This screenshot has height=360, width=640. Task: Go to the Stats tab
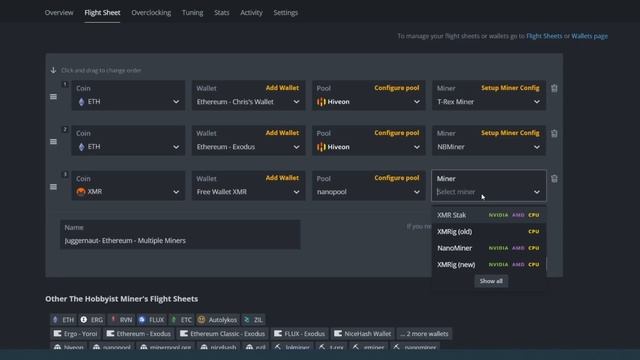(222, 13)
